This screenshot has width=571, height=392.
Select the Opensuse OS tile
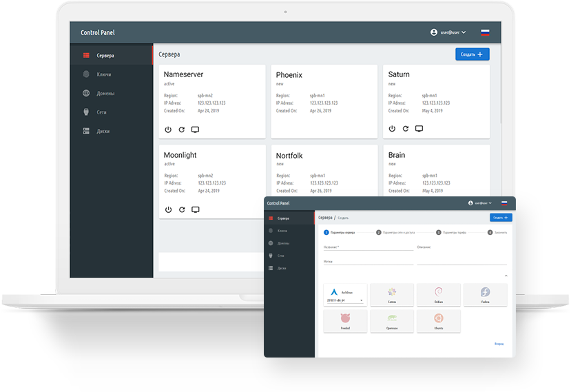click(x=392, y=321)
